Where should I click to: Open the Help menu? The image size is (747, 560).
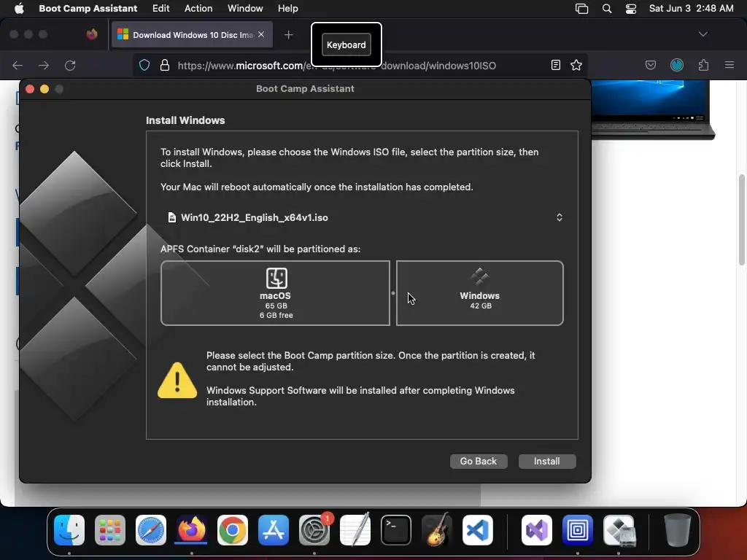pyautogui.click(x=287, y=8)
